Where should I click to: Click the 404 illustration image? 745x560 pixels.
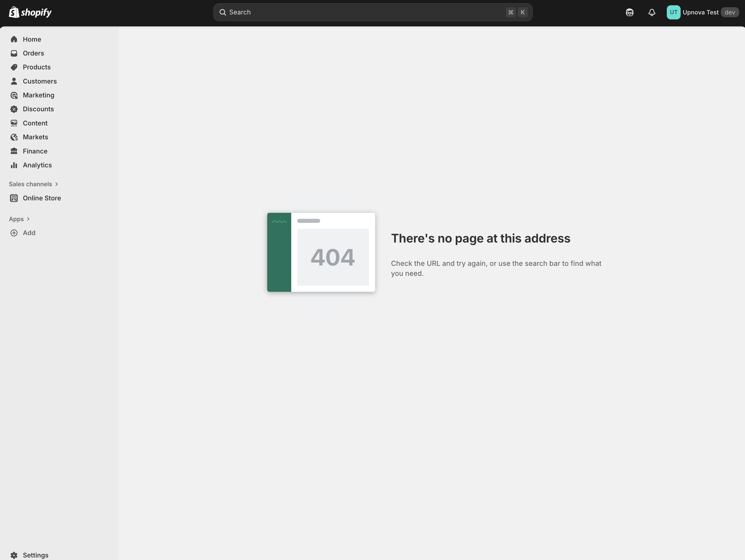(x=321, y=252)
